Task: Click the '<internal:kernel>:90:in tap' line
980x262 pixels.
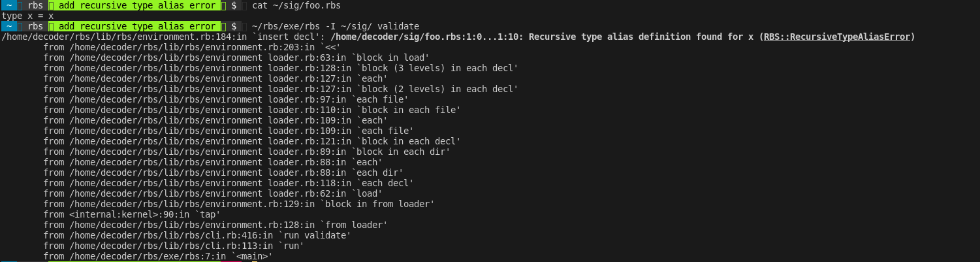Action: 132,214
